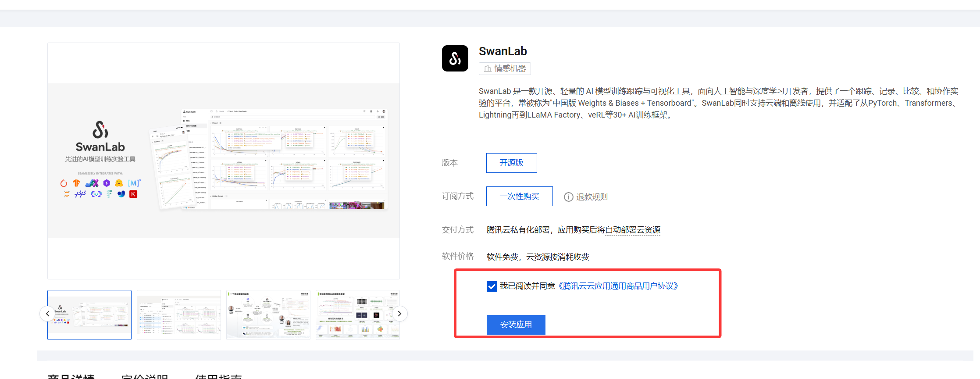Open 腾讯云云应用通用商品用户协议 link
This screenshot has width=980, height=379.
pyautogui.click(x=618, y=286)
